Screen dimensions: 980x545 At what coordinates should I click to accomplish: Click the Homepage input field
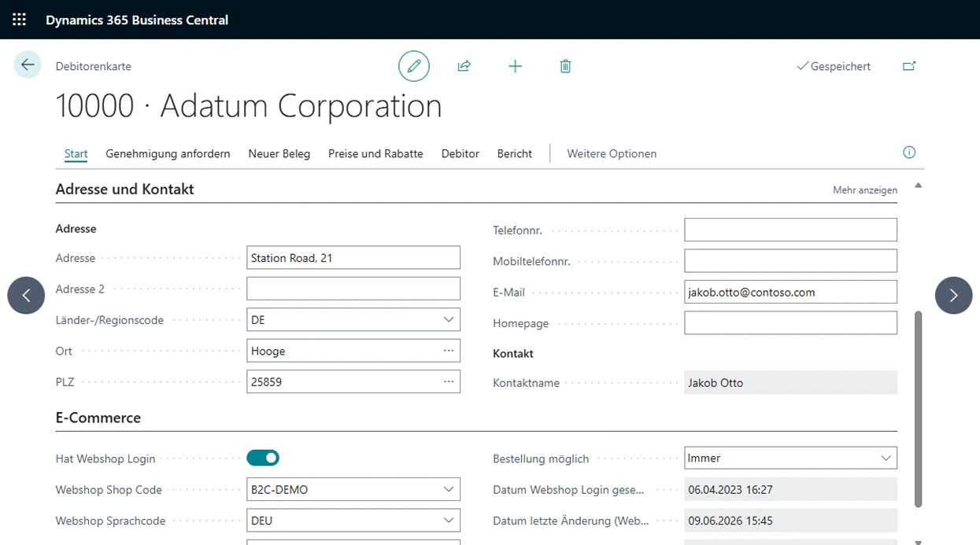tap(790, 323)
